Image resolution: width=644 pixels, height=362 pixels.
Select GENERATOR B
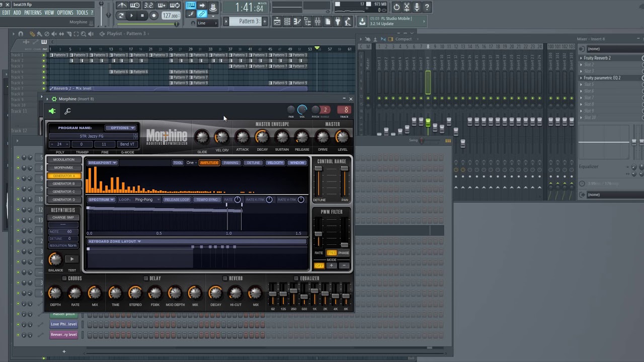tap(64, 184)
